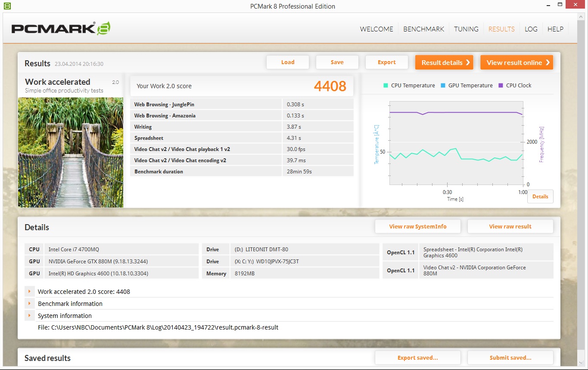Click the Export button next to Save
The image size is (588, 370).
tap(387, 62)
